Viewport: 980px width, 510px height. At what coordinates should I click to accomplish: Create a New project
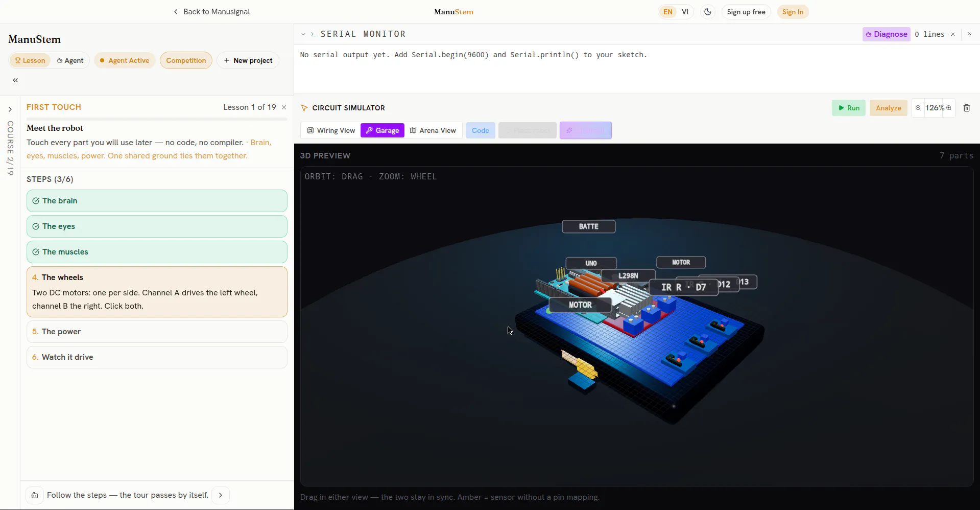[x=248, y=60]
